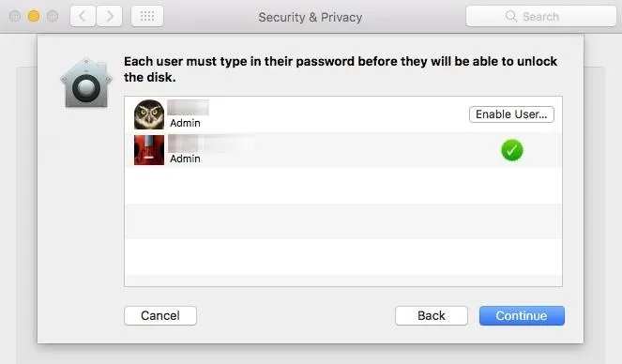The image size is (622, 364).
Task: Click the Search field in toolbar
Action: click(541, 16)
